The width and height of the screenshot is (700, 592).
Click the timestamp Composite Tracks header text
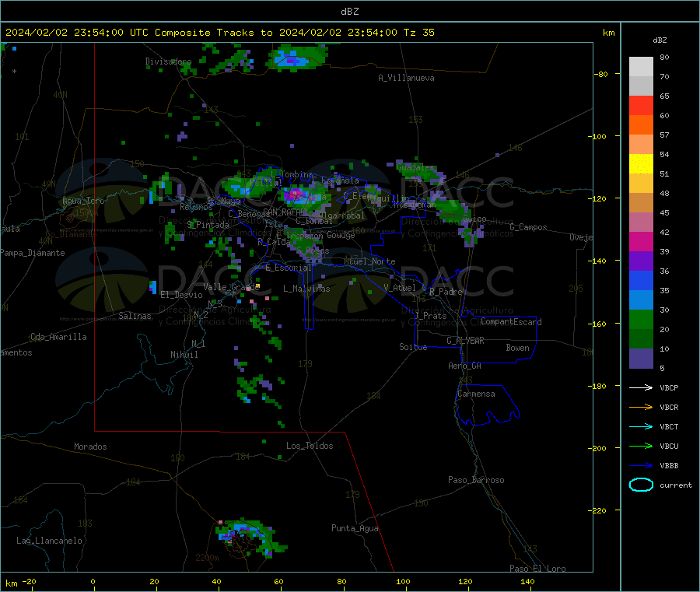coord(219,33)
